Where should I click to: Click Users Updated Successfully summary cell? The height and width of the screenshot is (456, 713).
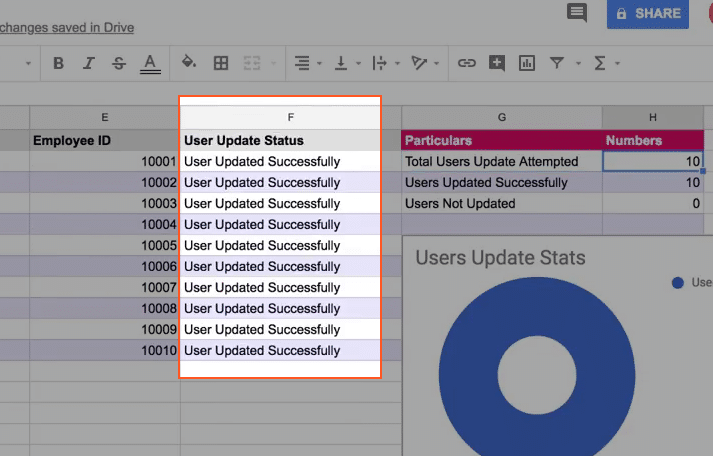[x=502, y=182]
